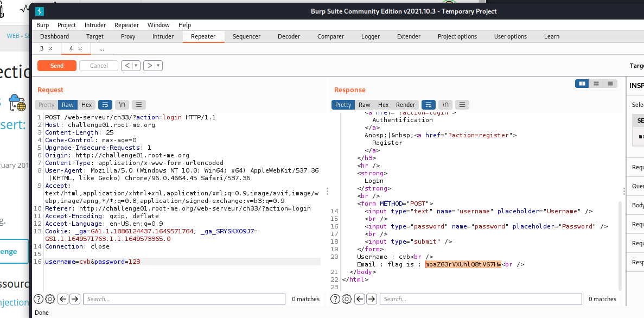Toggle non-printable characters (\n) in Response panel

[445, 105]
